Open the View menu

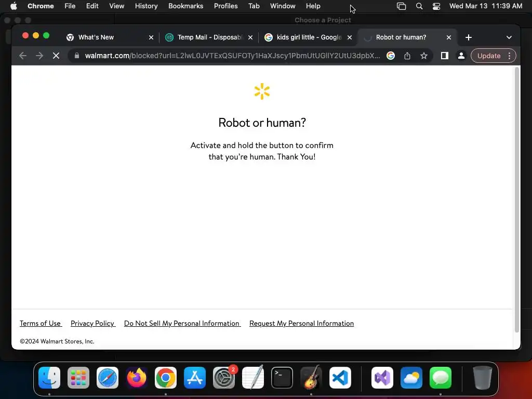tap(116, 6)
